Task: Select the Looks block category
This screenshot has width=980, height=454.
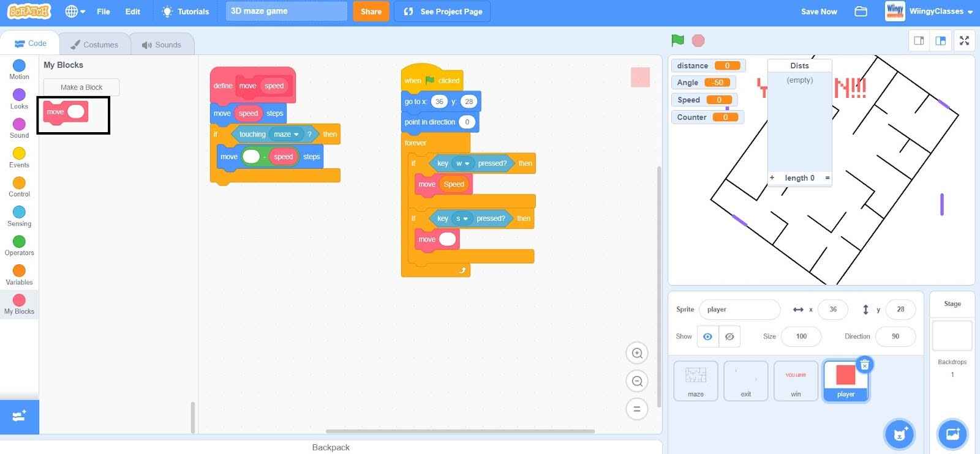Action: click(x=19, y=99)
